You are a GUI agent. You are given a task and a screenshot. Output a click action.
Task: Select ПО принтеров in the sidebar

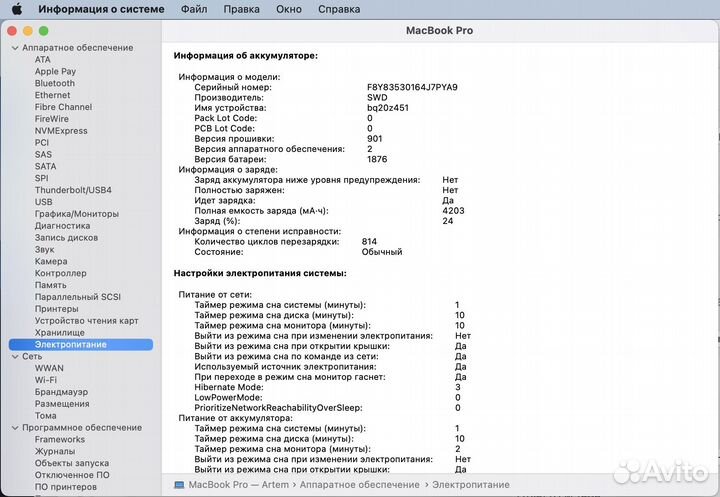point(66,487)
